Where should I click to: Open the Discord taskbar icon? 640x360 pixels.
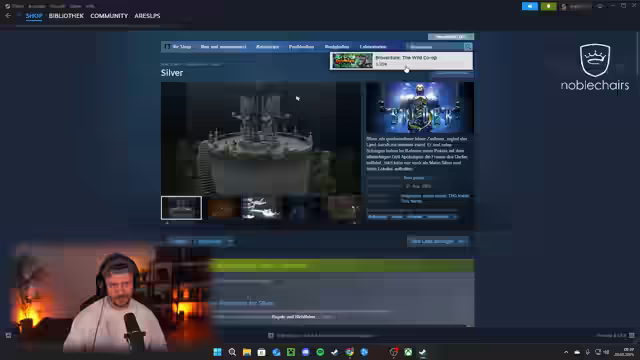305,352
